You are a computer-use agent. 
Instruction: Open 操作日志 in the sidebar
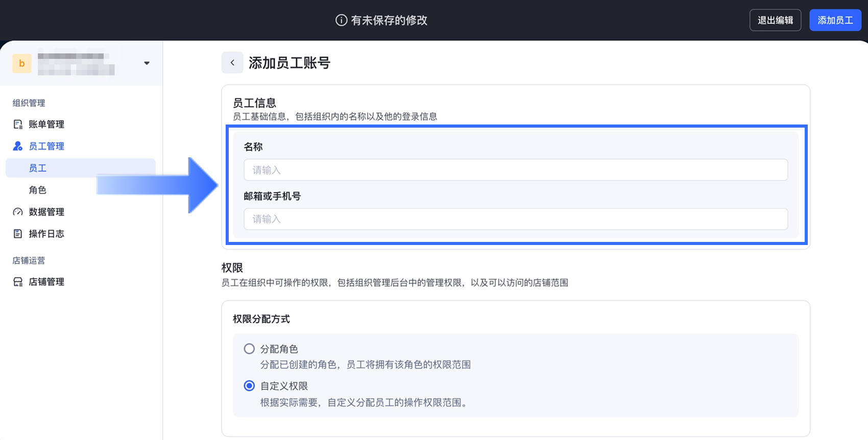[x=46, y=234]
